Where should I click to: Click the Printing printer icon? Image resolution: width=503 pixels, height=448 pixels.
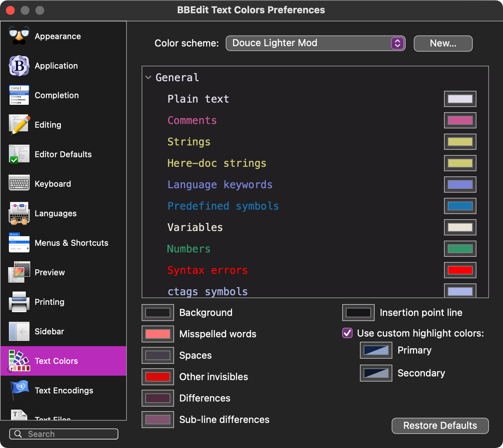(x=19, y=302)
